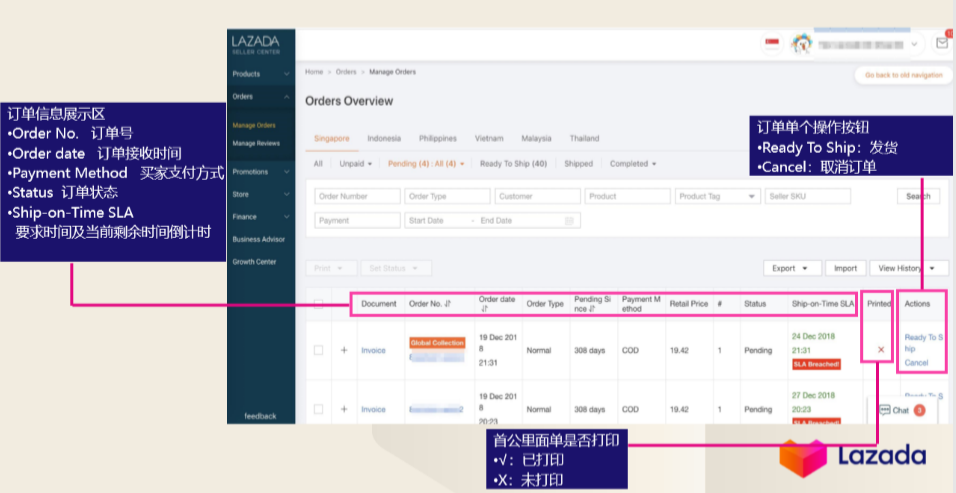Focus the Customer search field
The width and height of the screenshot is (956, 493).
538,196
